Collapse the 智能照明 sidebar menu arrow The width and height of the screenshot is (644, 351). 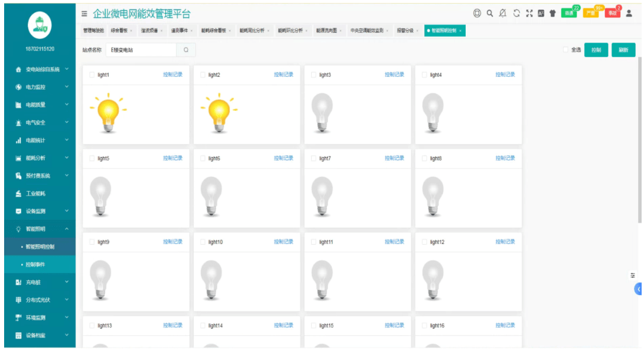[x=67, y=229]
